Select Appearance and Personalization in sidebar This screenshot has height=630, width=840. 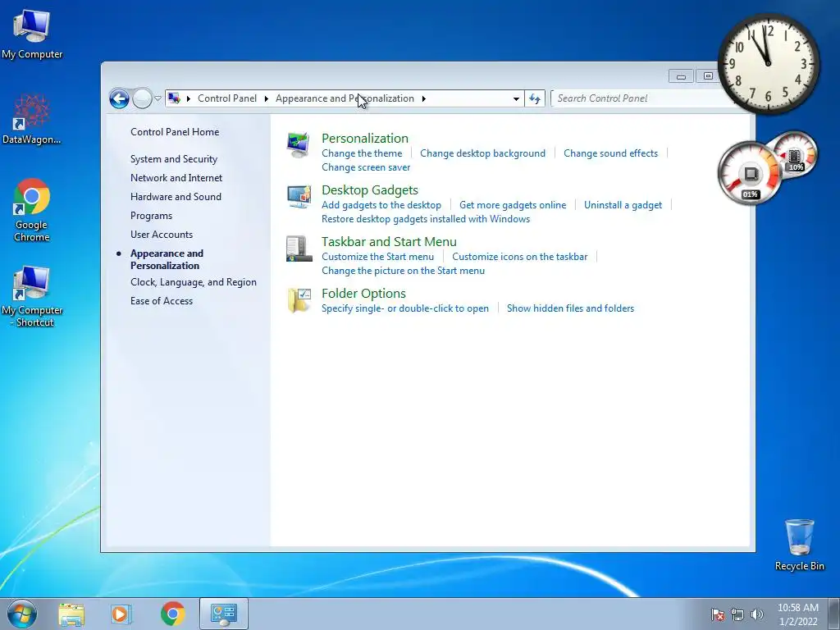point(167,259)
